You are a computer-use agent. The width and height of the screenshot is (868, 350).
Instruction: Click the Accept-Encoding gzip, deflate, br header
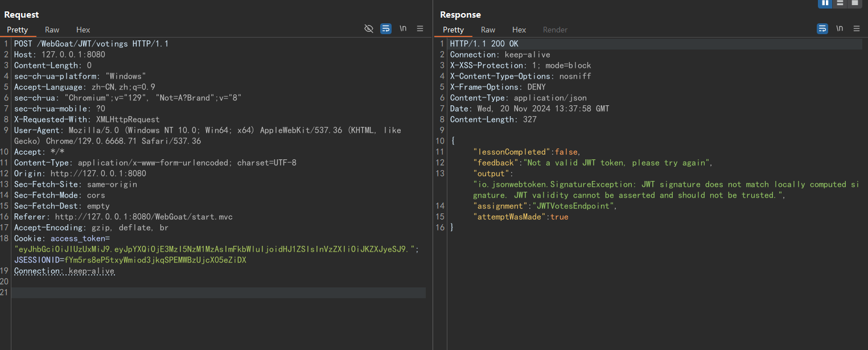tap(92, 228)
